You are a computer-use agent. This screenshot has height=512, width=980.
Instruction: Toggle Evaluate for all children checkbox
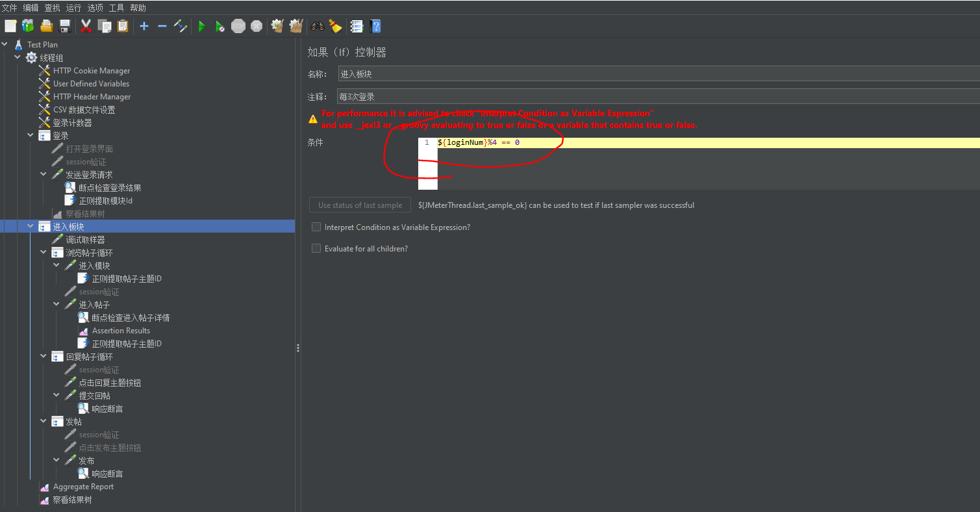coord(316,248)
